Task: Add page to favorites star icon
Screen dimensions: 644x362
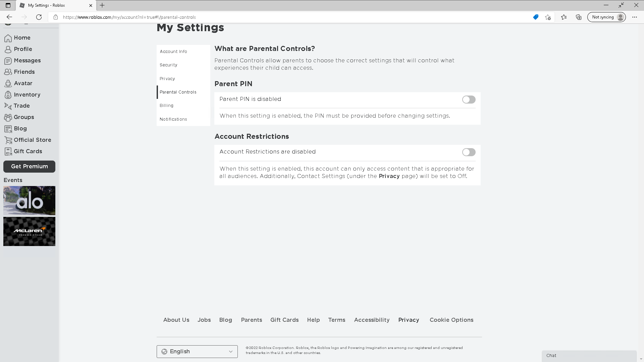Action: point(548,17)
